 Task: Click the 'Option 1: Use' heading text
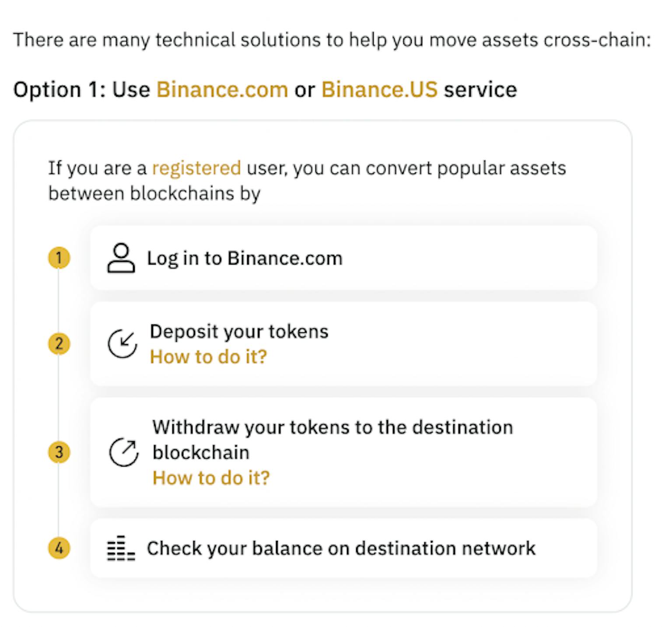82,90
